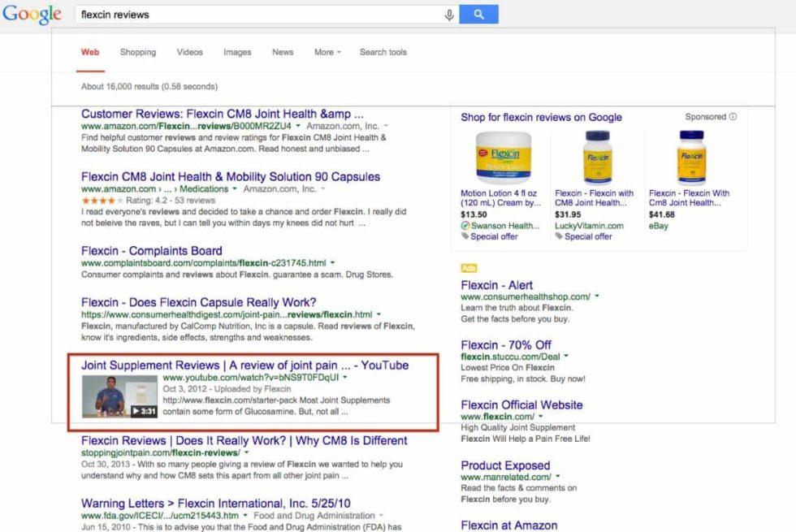Click LuckyVitamin.com seller name
The image size is (796, 532).
pos(590,226)
